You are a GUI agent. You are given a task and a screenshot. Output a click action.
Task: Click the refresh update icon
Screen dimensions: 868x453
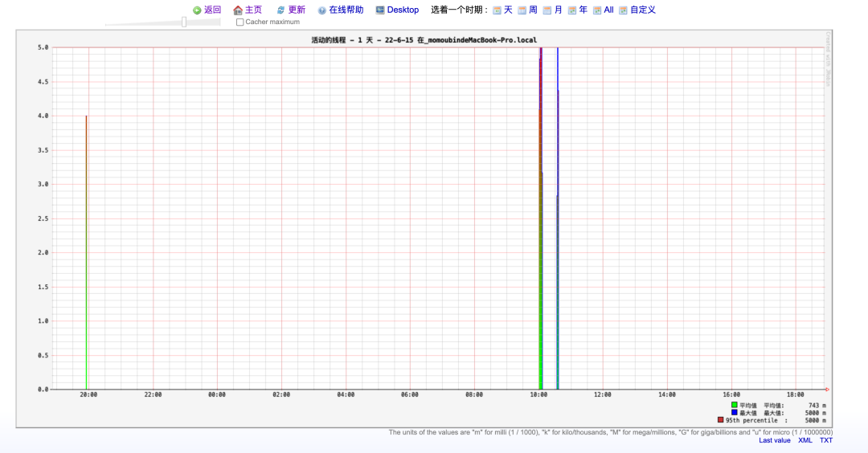click(x=280, y=10)
